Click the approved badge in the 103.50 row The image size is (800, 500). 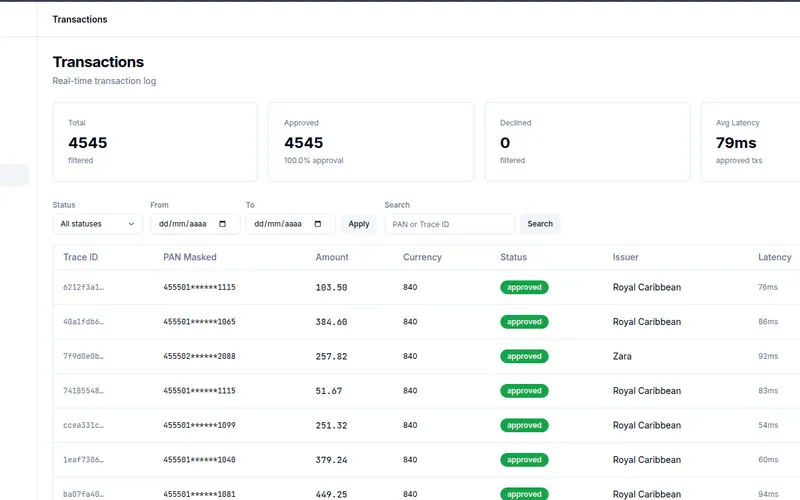coord(524,287)
